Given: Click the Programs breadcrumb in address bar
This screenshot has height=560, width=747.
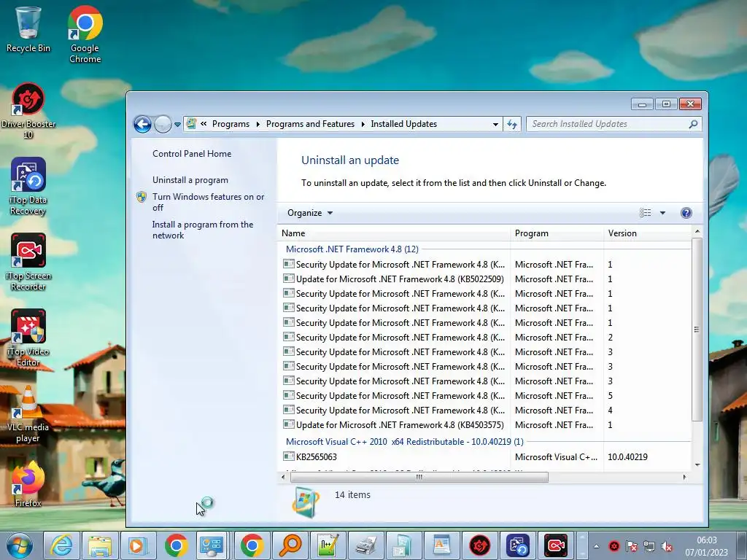Looking at the screenshot, I should point(231,124).
